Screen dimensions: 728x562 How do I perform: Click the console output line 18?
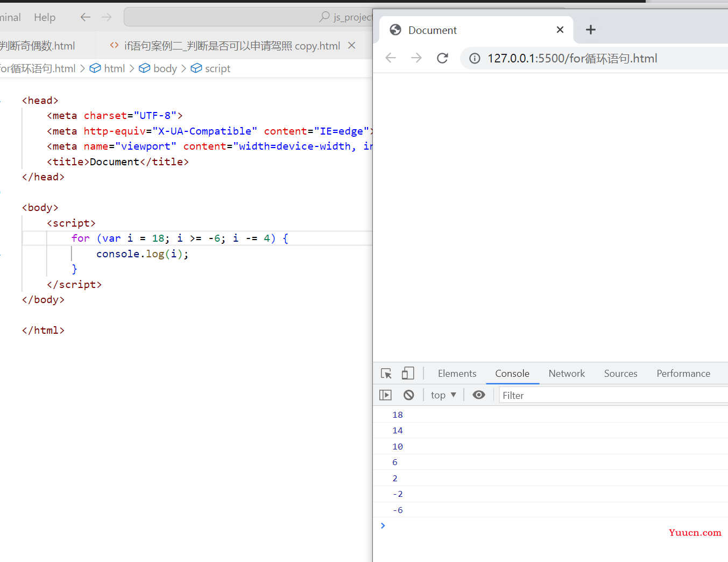tap(550, 415)
